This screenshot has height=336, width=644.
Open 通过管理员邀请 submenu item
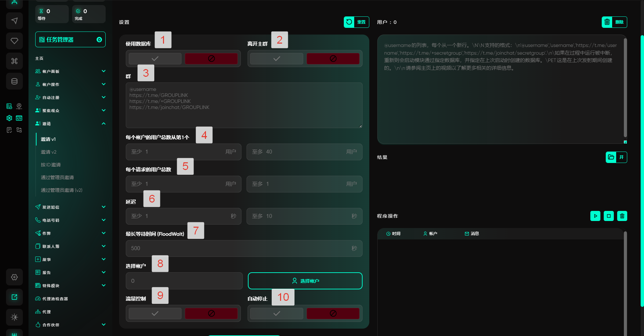pyautogui.click(x=57, y=177)
